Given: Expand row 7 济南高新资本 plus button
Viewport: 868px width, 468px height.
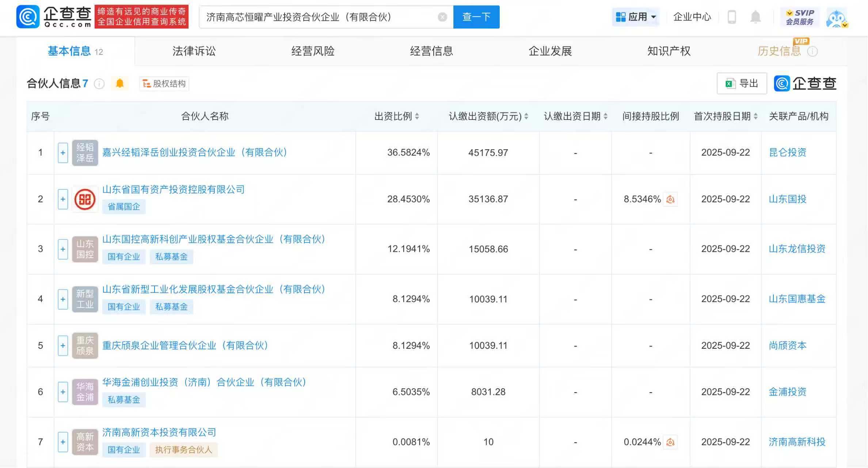Looking at the screenshot, I should (63, 442).
